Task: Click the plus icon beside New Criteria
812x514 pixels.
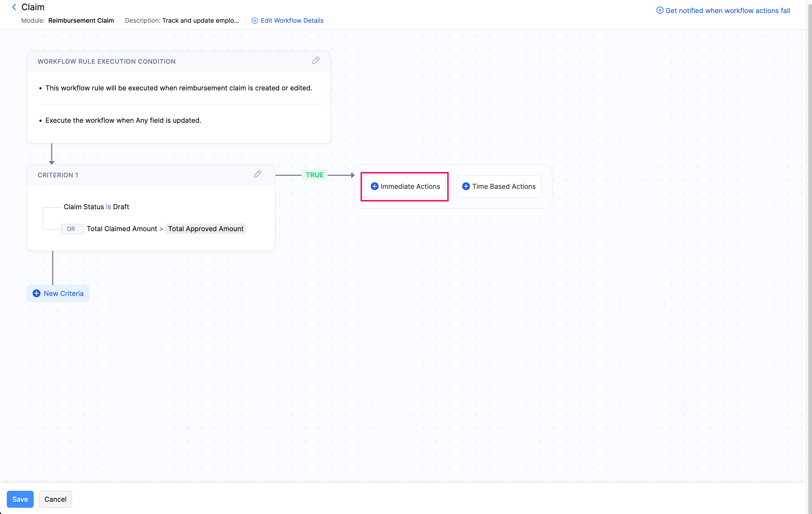Action: [36, 293]
